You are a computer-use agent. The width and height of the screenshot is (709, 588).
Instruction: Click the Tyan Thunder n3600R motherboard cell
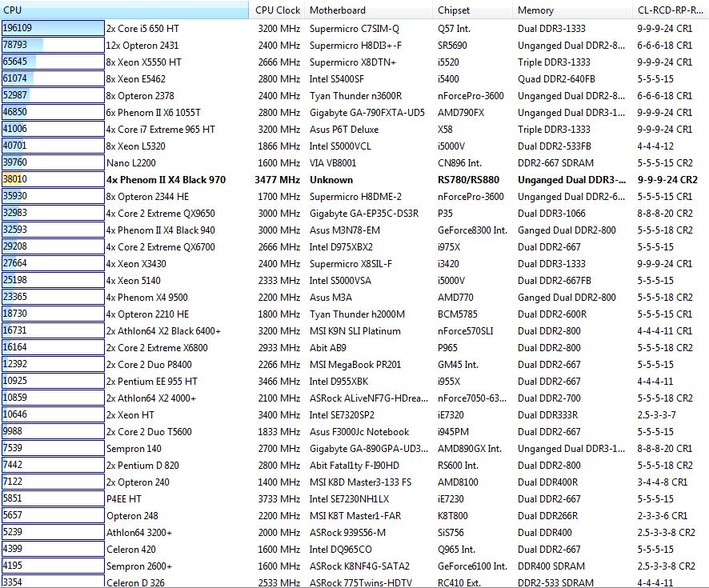pos(355,96)
